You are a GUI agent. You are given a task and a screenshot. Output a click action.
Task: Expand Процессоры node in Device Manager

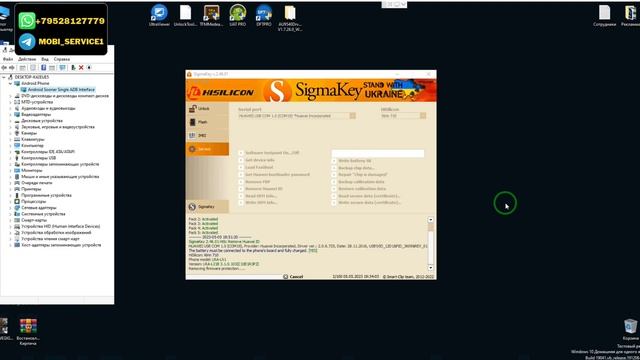11,202
